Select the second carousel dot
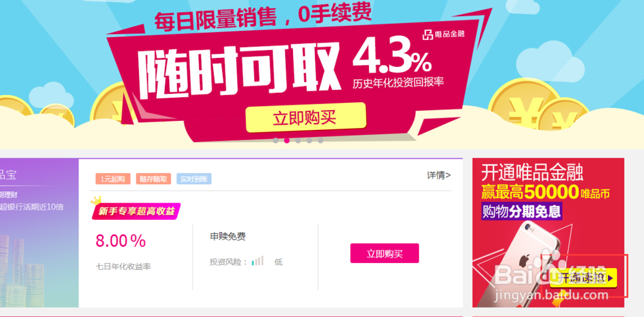This screenshot has width=644, height=317. [287, 140]
